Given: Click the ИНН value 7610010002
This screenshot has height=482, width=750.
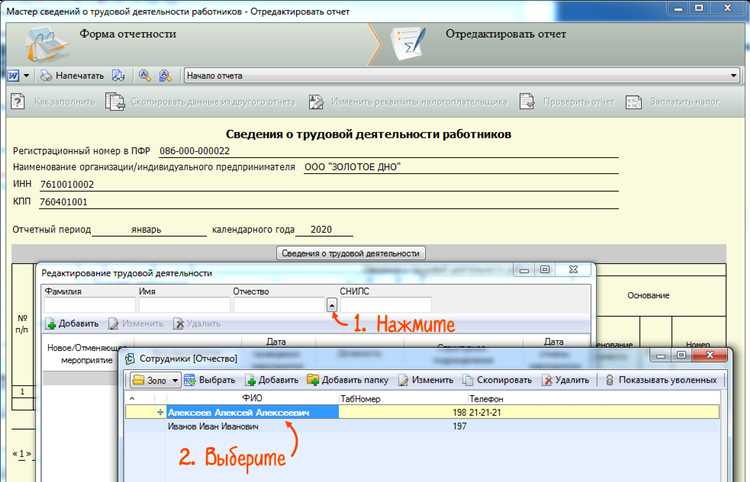Looking at the screenshot, I should click(67, 185).
